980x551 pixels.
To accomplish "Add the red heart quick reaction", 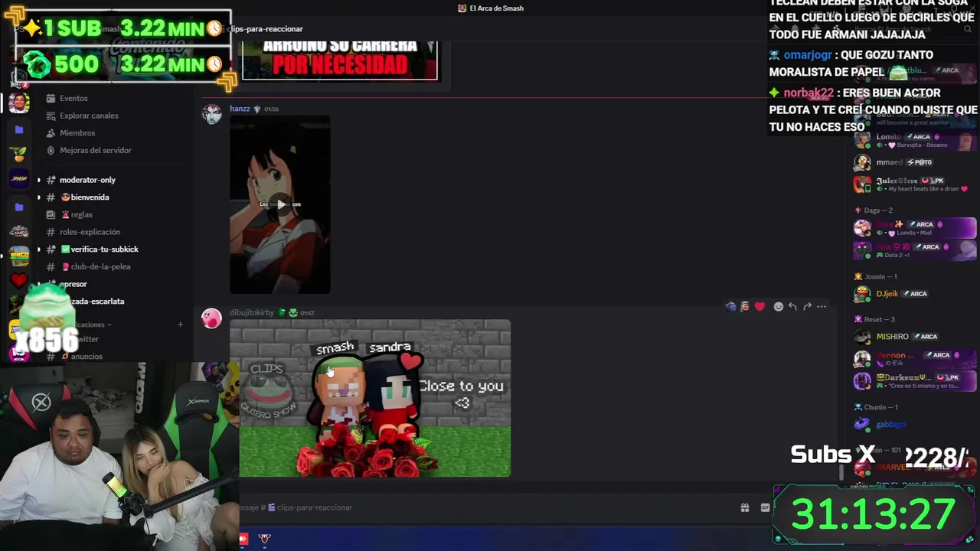I will [x=759, y=307].
